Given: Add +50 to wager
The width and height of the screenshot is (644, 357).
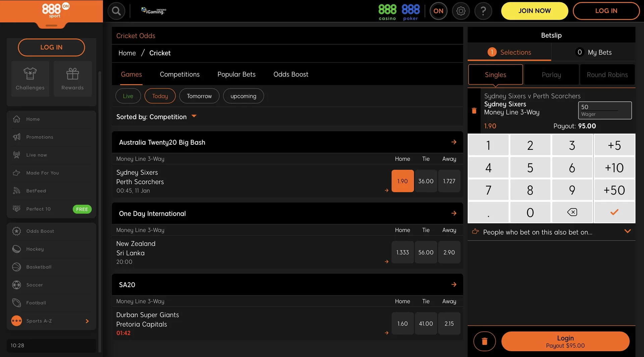Looking at the screenshot, I should (614, 190).
